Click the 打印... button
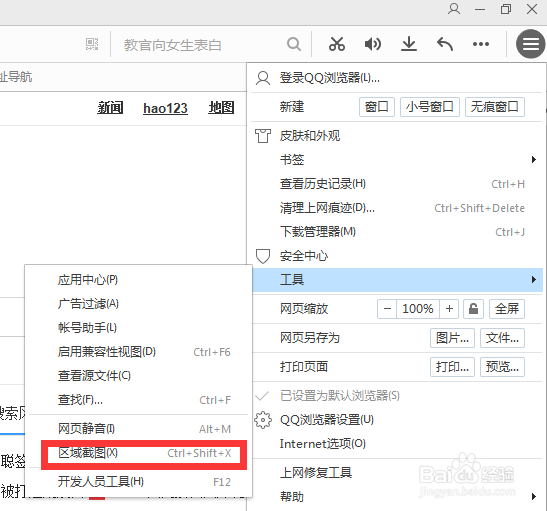 452,367
